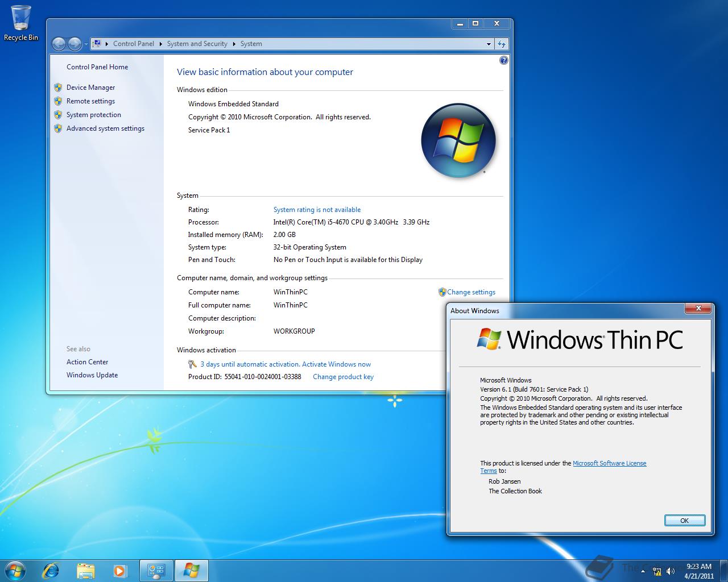Click the shield icon beside System protection
Image resolution: width=728 pixels, height=582 pixels.
(58, 114)
